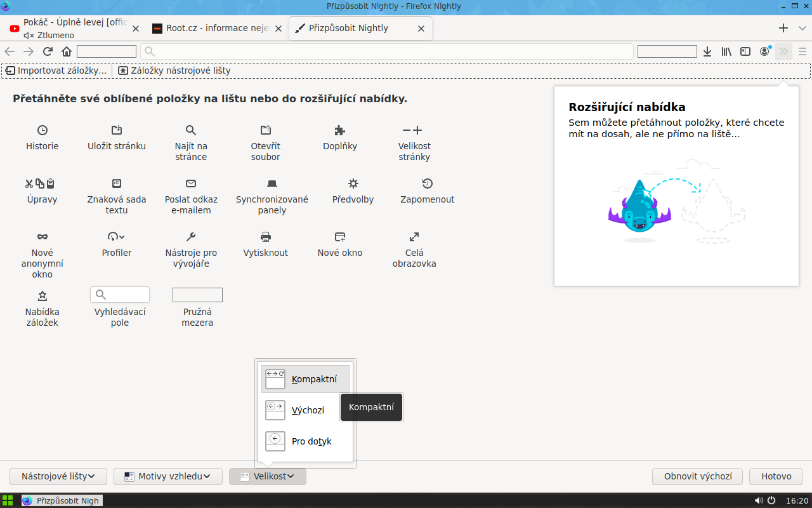The width and height of the screenshot is (812, 508).
Task: Select the Vyhledávací pole search box item
Action: coord(120,295)
